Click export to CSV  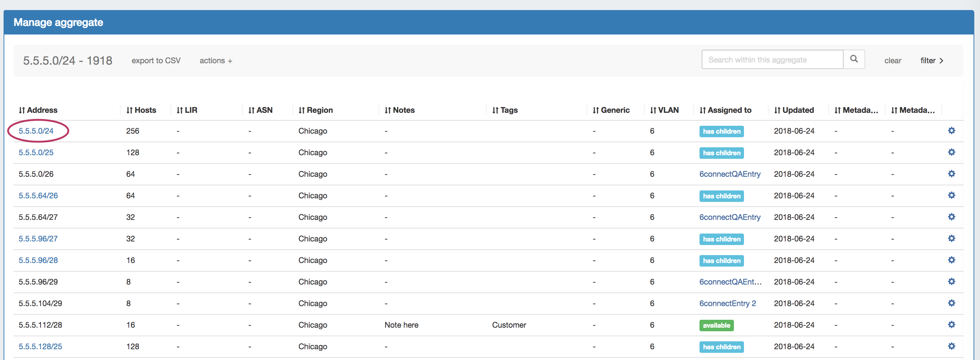coord(156,61)
